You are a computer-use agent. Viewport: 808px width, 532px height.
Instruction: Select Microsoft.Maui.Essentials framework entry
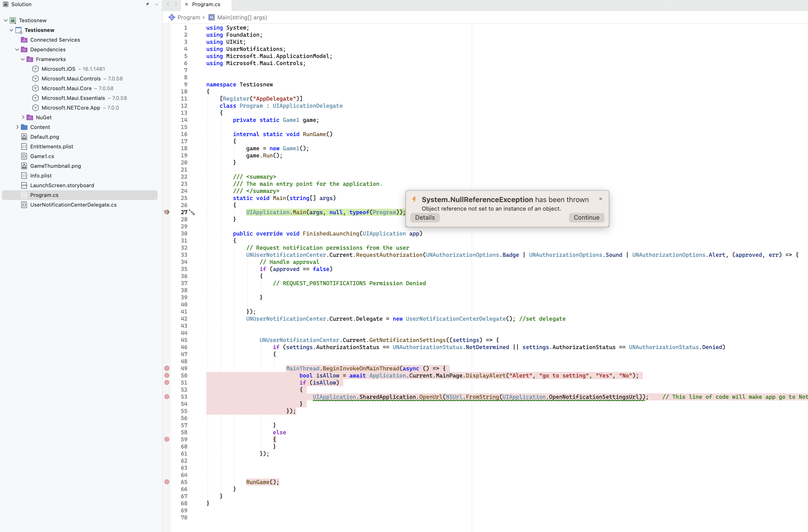point(84,98)
